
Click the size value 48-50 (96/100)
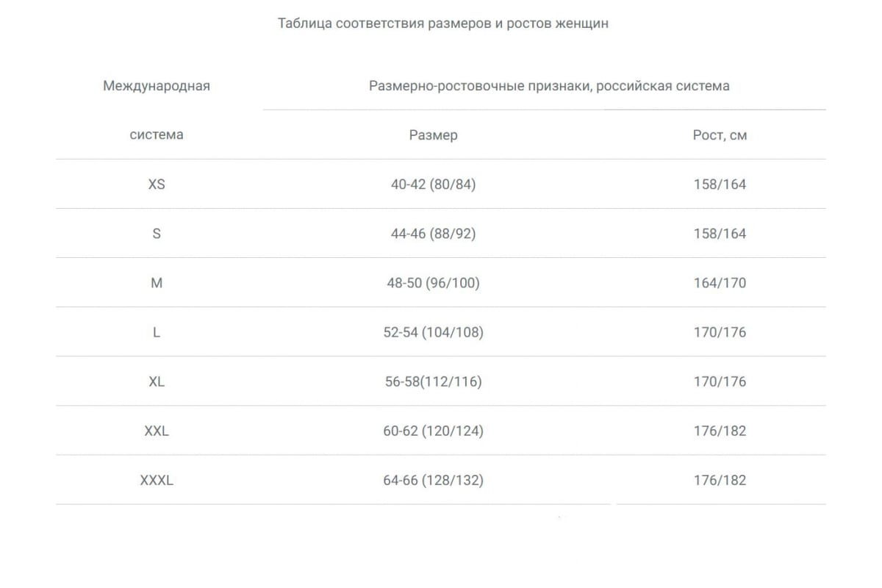pyautogui.click(x=433, y=283)
